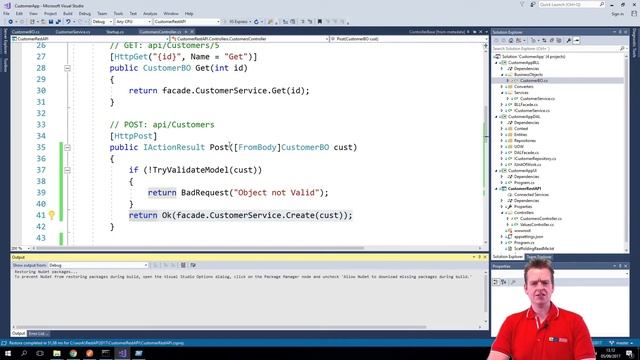The height and width of the screenshot is (360, 640).
Task: Open Chrome from the taskbar
Action: (x=73, y=353)
